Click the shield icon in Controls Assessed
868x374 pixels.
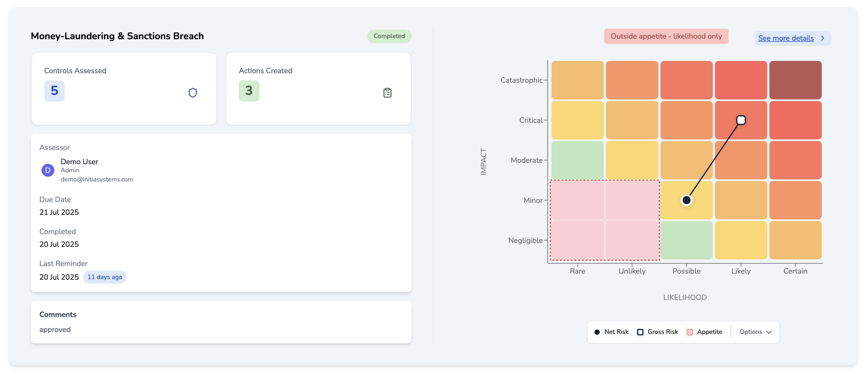[192, 93]
